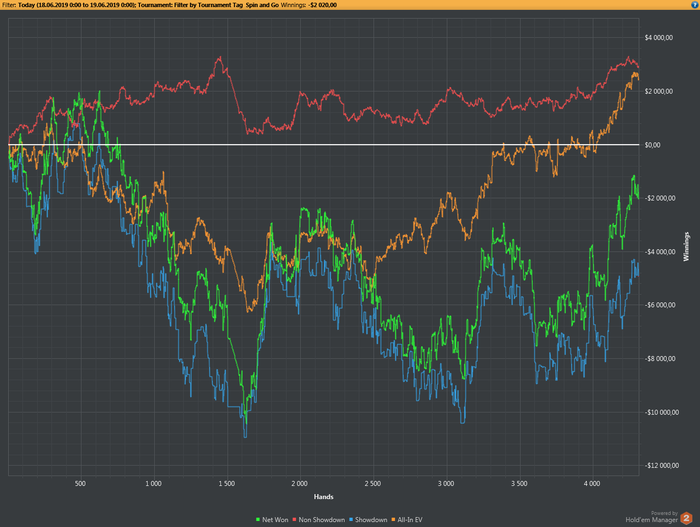Viewport: 700px width, 527px height.
Task: Click the Hold'em Manager 2 logo badge
Action: click(686, 519)
